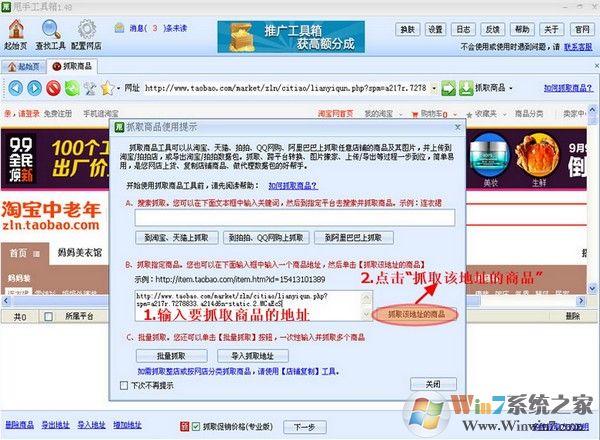Click the 增加地址 link
600x440 pixels.
point(127,425)
